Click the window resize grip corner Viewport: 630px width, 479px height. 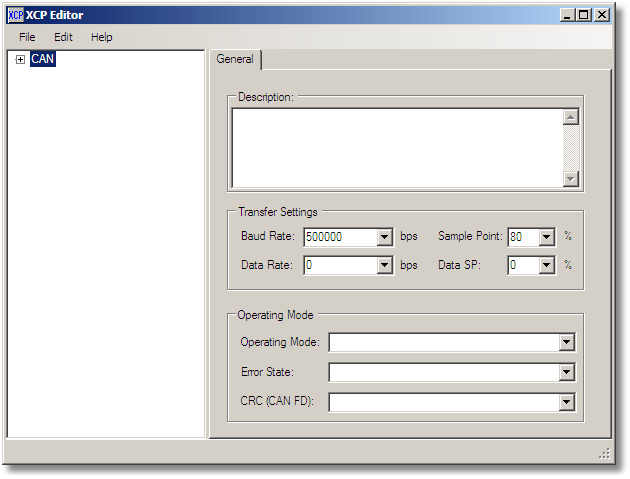[x=604, y=453]
